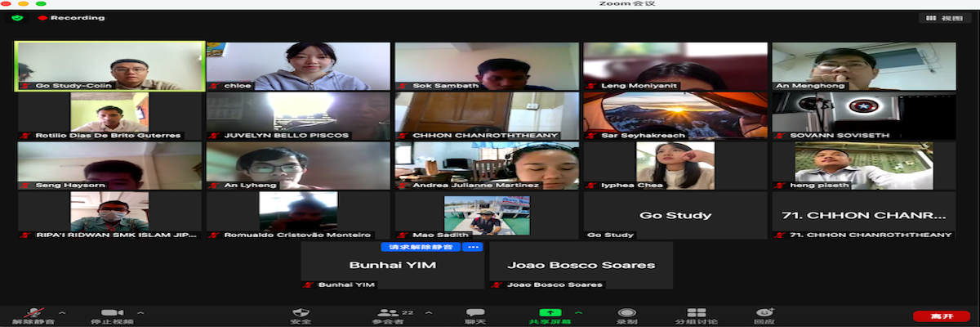
Task: Expand the share screen options arrow
Action: point(579,312)
